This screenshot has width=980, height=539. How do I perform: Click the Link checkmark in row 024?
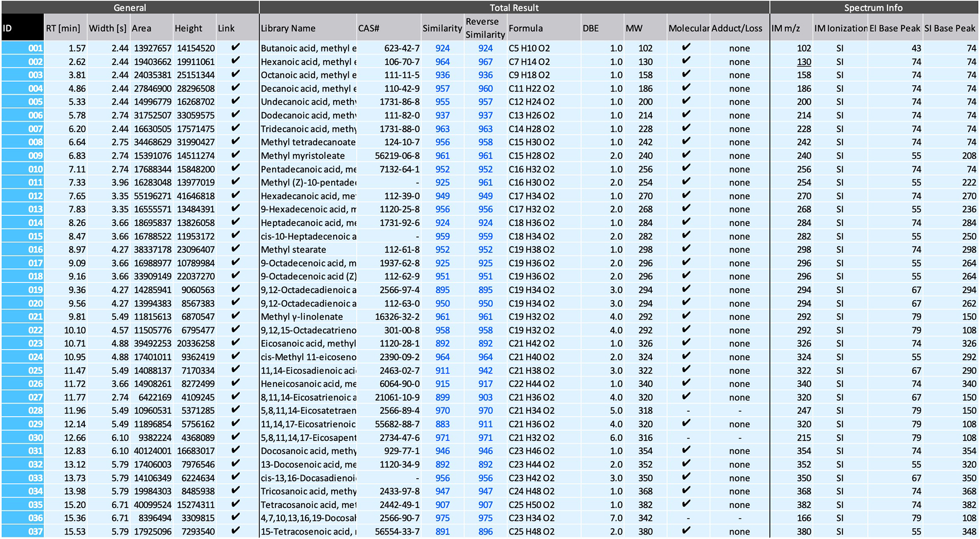pyautogui.click(x=236, y=356)
